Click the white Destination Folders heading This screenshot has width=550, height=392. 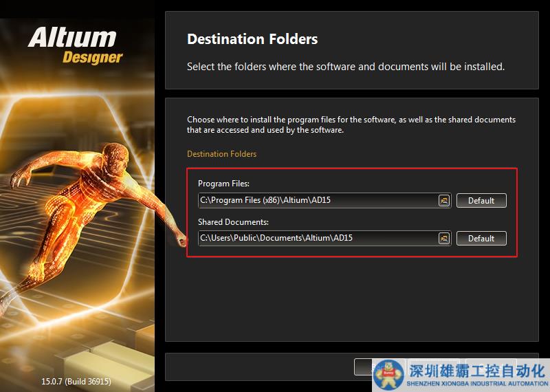252,39
